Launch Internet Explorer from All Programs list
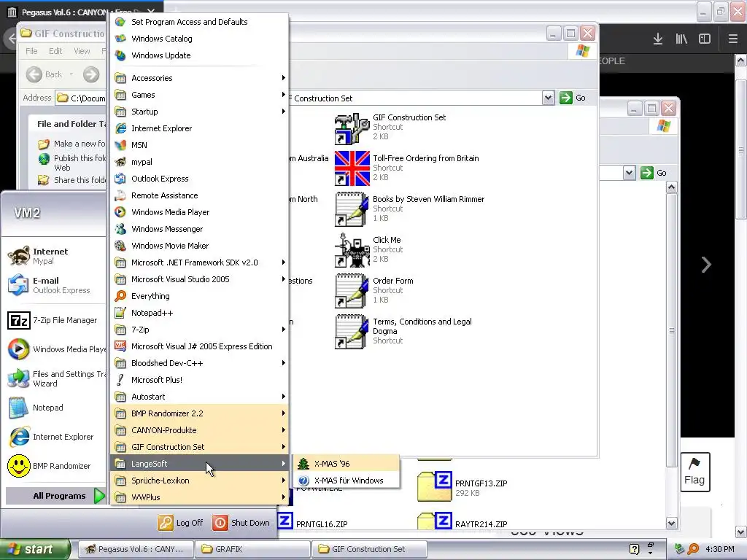The image size is (747, 560). click(x=199, y=128)
